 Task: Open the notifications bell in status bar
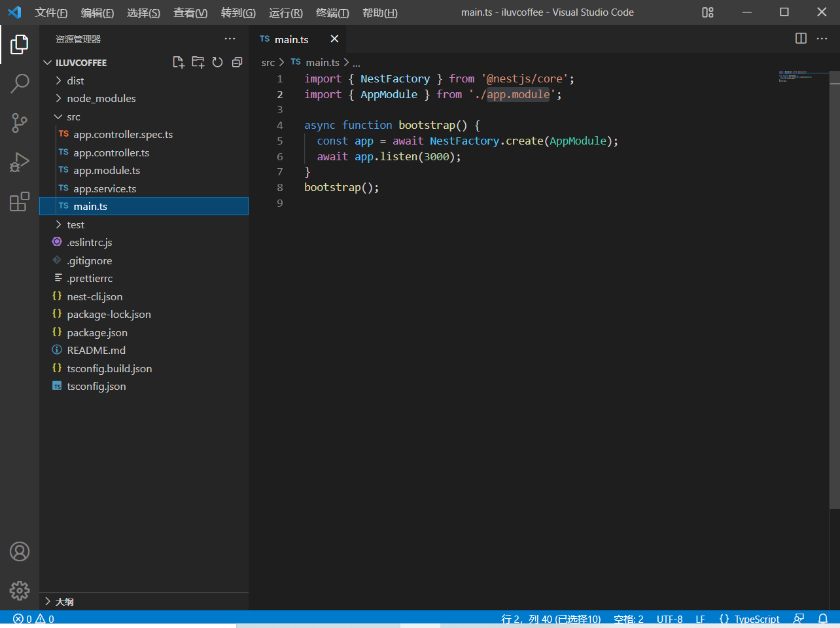823,619
